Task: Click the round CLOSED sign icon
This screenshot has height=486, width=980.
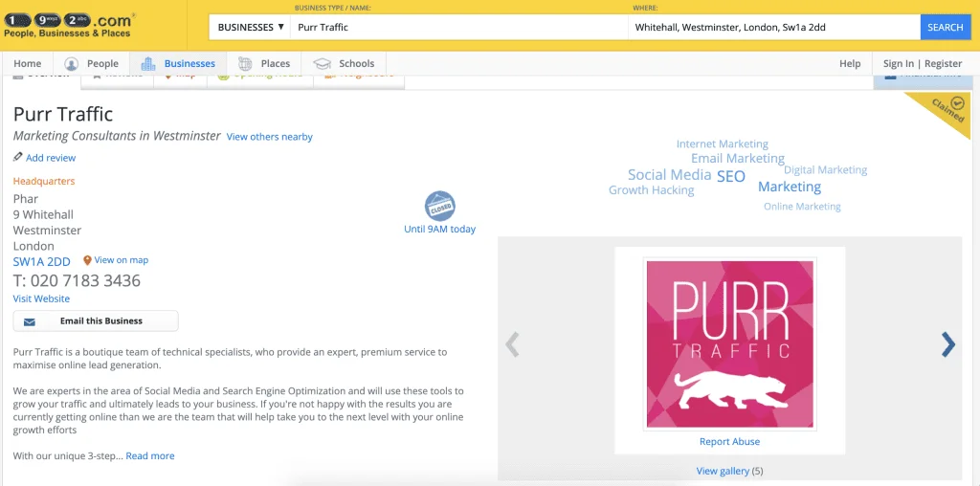Action: 440,206
